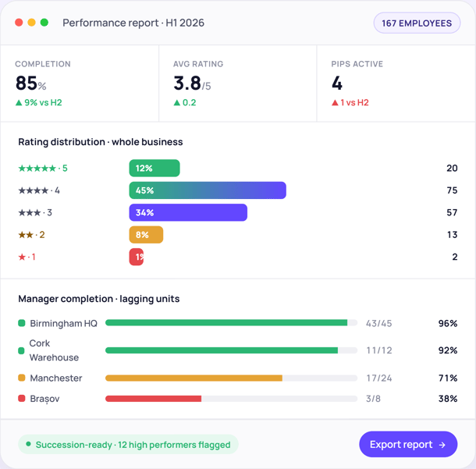The height and width of the screenshot is (469, 476).
Task: Click the 3/8 count
Action: (373, 399)
